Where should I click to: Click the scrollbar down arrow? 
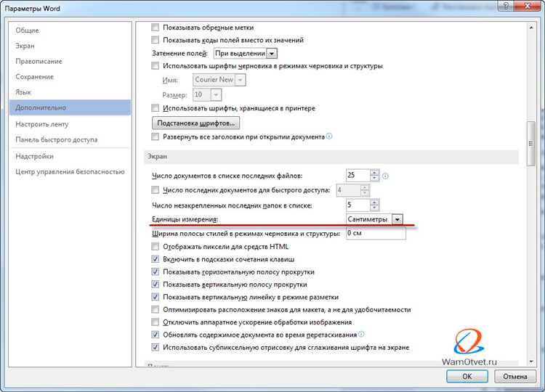pyautogui.click(x=530, y=361)
